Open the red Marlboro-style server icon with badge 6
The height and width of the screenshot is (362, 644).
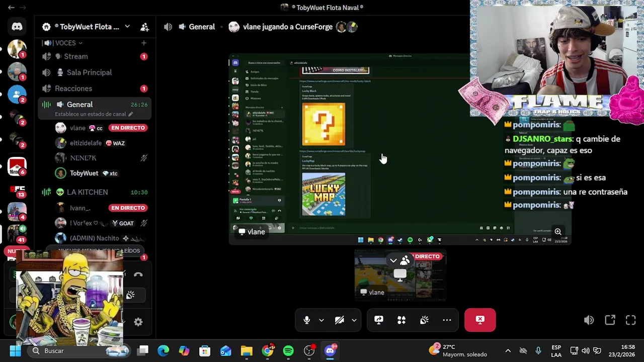pos(17,166)
